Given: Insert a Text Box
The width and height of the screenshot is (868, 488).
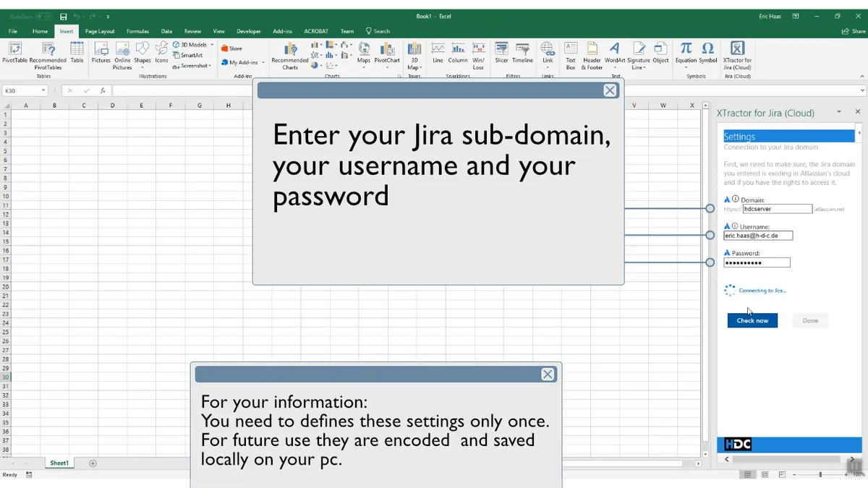Looking at the screenshot, I should coord(571,55).
